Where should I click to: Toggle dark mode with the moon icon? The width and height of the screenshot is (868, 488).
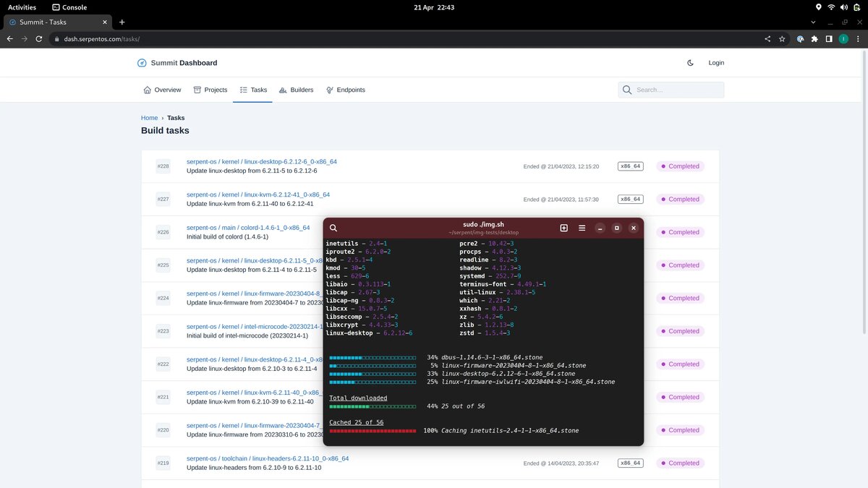pos(690,63)
